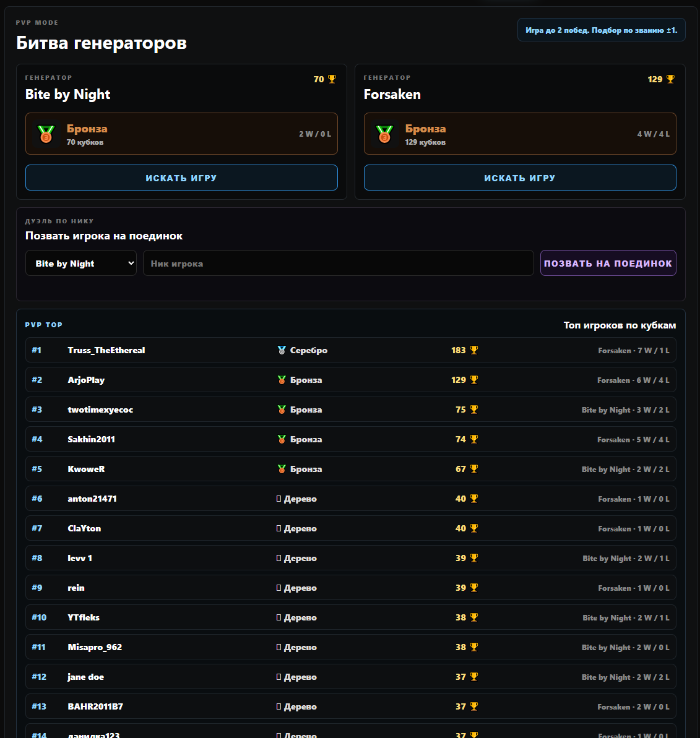
Task: Focus the Ник игрока input field
Action: 338,263
